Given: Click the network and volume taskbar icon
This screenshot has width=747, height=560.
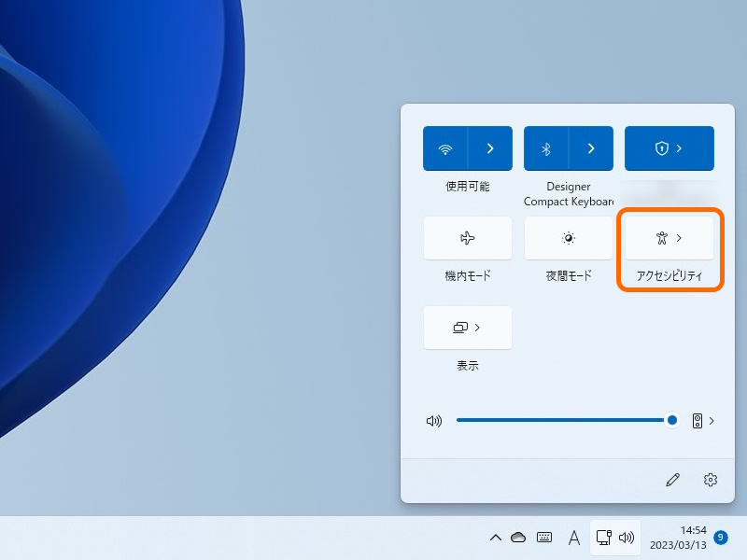Looking at the screenshot, I should 614,538.
